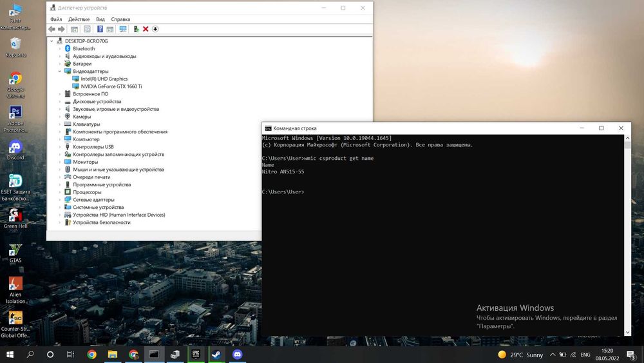Select Alien Isolation desktop shortcut
644x363 pixels.
click(x=15, y=290)
